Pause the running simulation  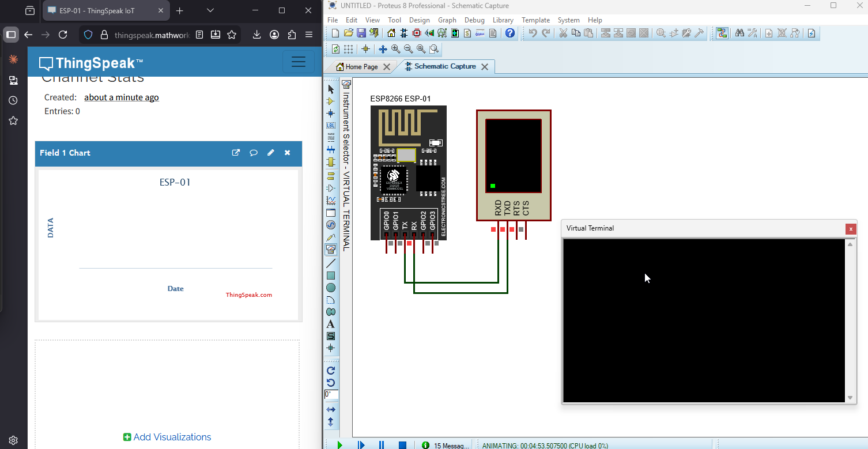(x=381, y=444)
